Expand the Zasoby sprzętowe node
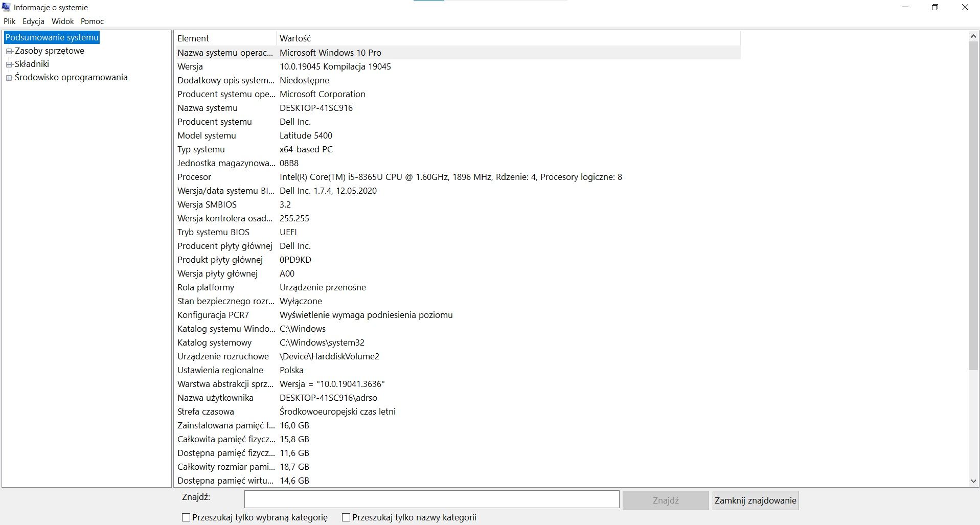Screen dimensions: 980x525 [9, 51]
